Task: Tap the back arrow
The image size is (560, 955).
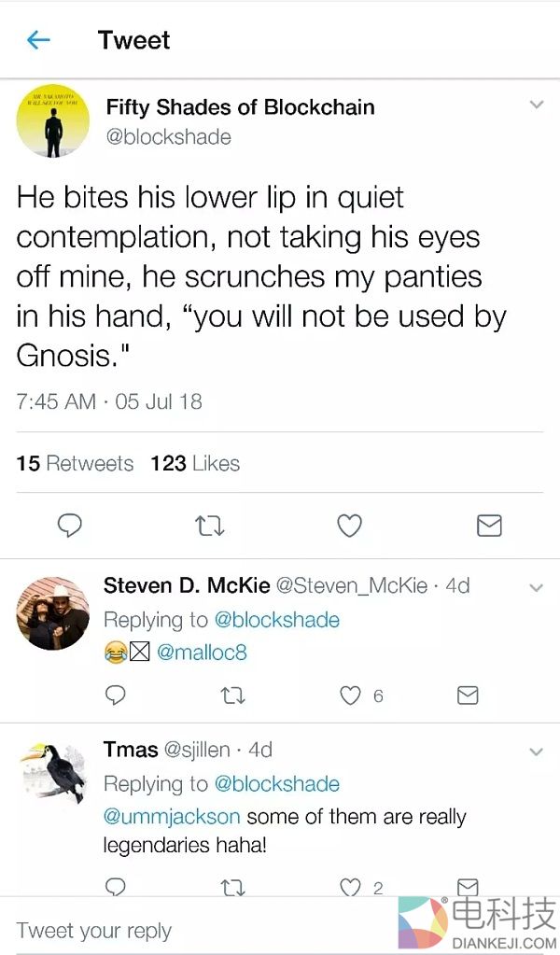Action: click(x=38, y=40)
